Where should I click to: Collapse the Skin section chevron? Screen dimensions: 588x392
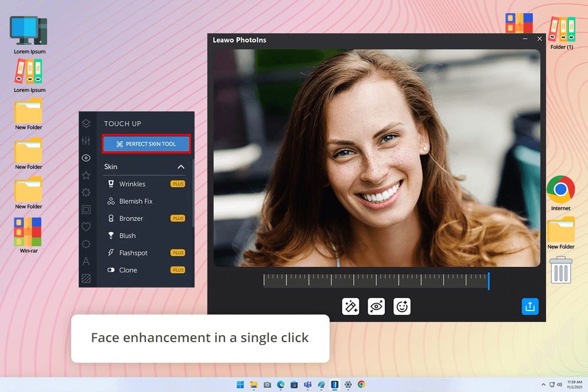click(x=181, y=167)
